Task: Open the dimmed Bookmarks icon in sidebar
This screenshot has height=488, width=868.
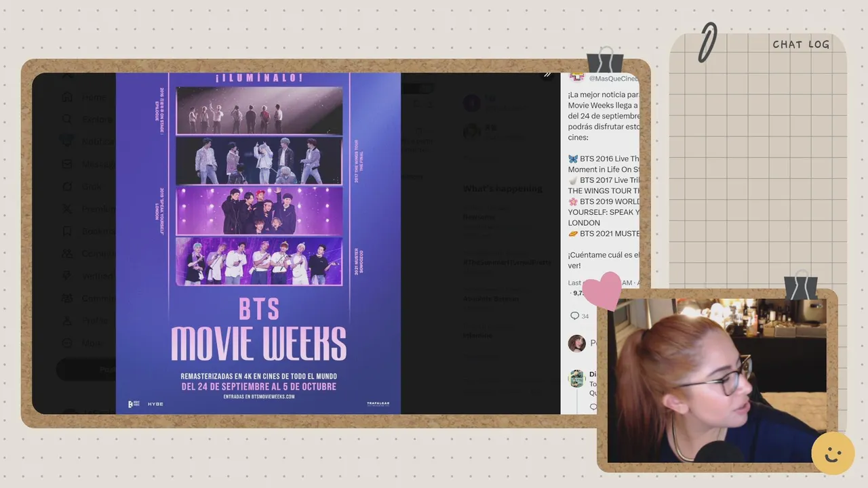Action: pos(67,231)
